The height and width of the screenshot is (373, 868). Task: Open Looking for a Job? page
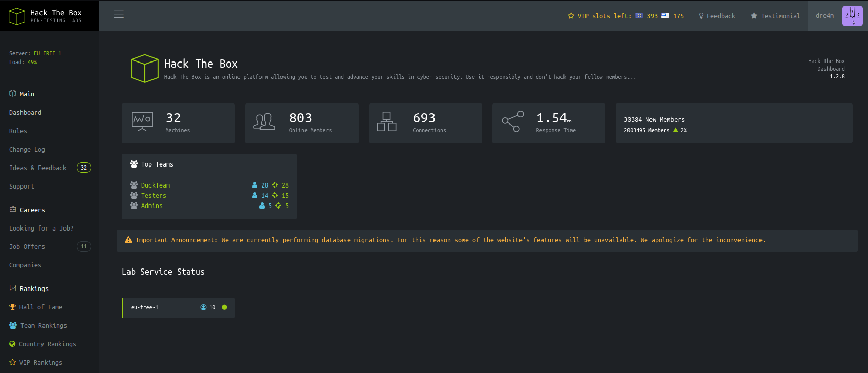(x=41, y=228)
